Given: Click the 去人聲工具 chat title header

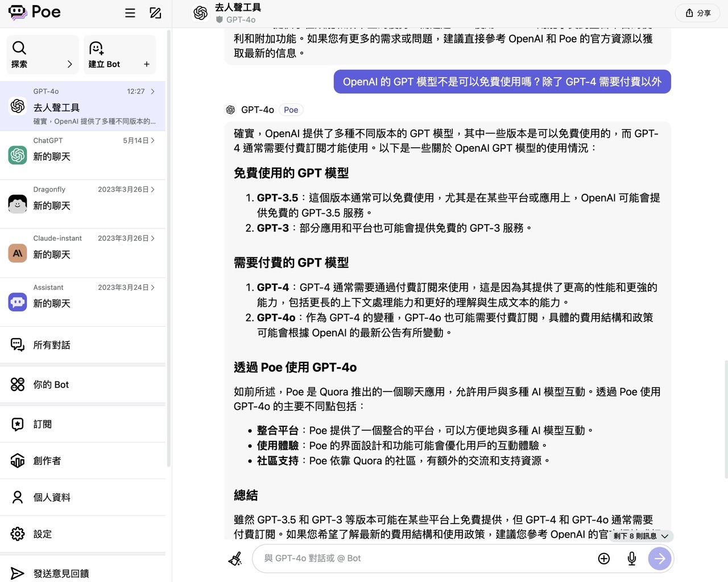Looking at the screenshot, I should [x=238, y=7].
